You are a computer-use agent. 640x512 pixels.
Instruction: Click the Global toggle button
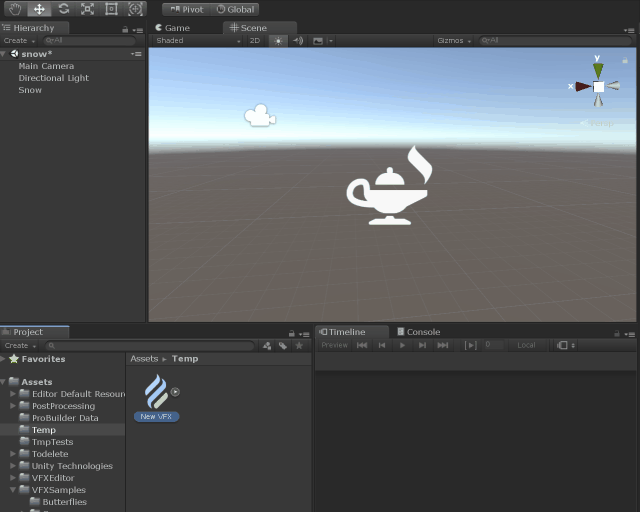click(236, 9)
